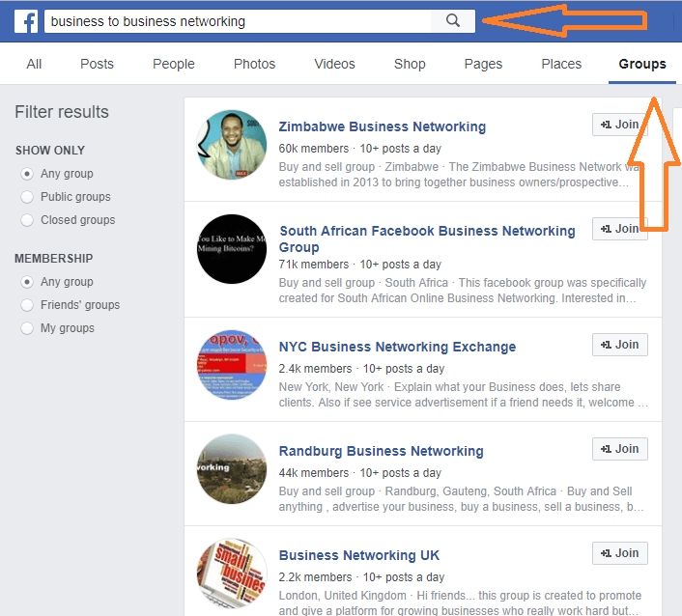Open the Zimbabwe Business Networking group link
This screenshot has height=616, width=682.
[x=383, y=126]
